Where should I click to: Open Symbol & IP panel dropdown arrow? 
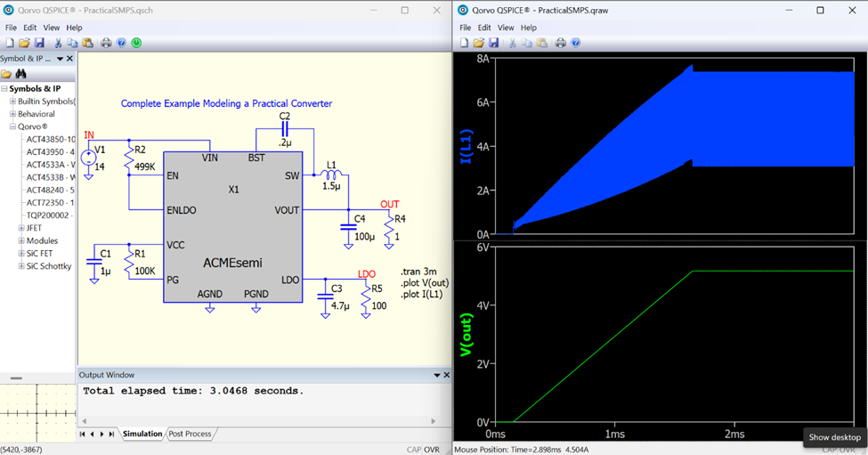click(61, 59)
